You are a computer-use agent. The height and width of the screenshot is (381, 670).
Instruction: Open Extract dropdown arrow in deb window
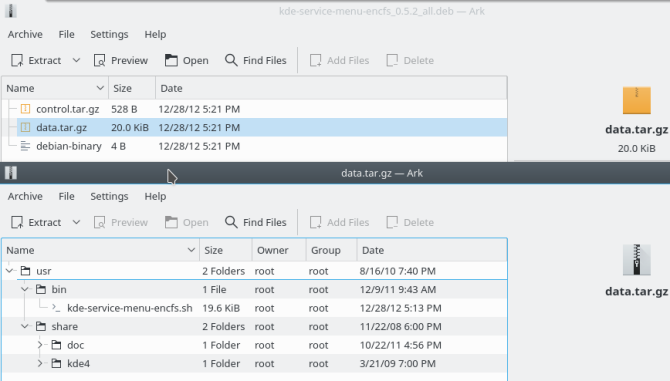point(76,61)
